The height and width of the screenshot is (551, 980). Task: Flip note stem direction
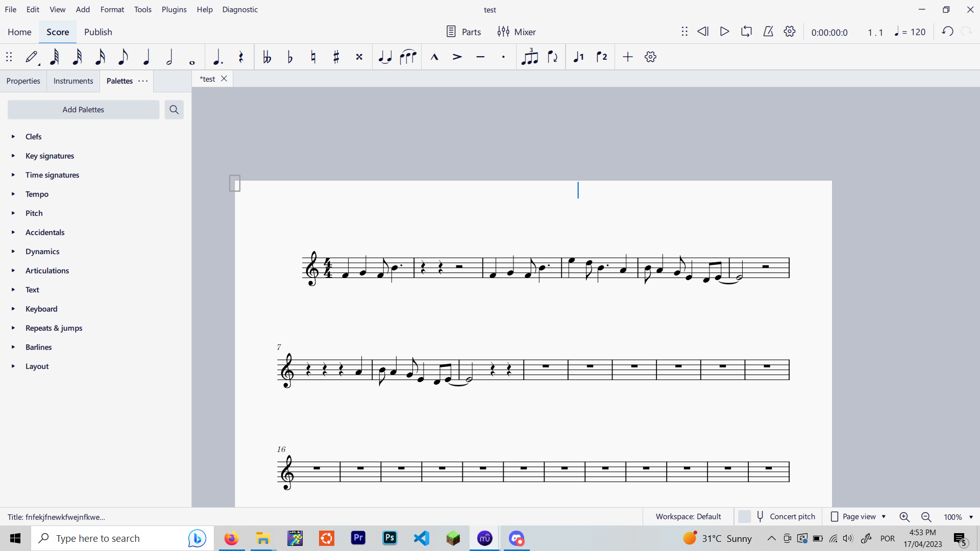click(x=553, y=57)
